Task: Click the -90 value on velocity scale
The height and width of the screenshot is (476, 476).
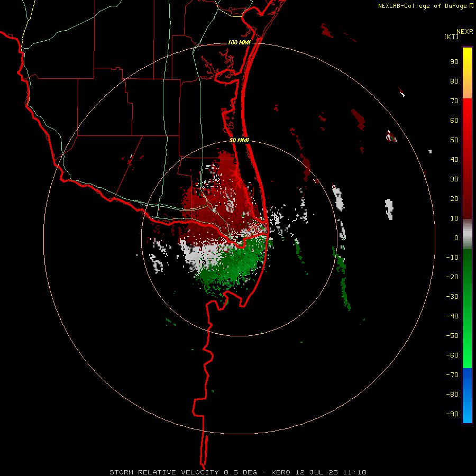Action: click(x=452, y=414)
